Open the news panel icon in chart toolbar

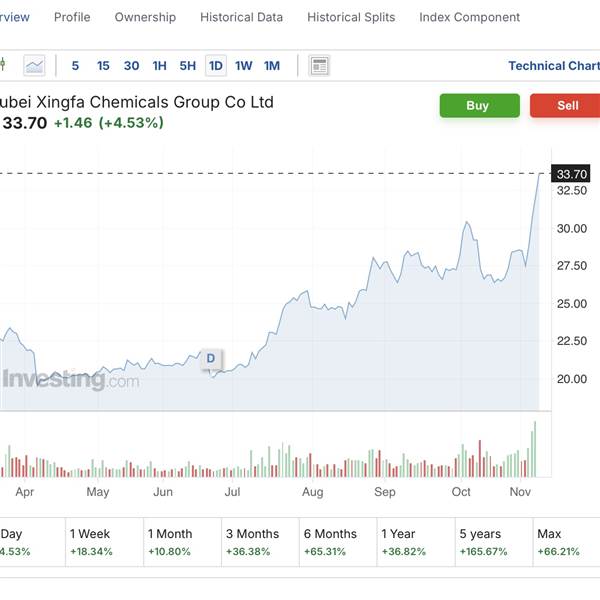pos(319,66)
